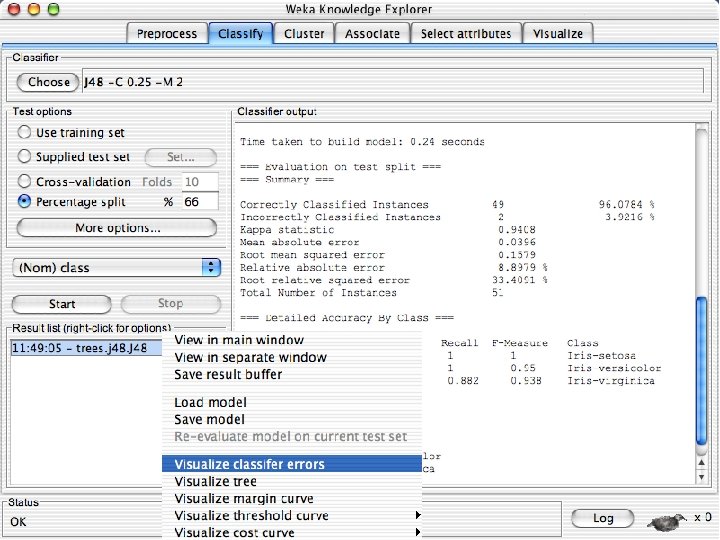
Task: Click the output scrollbar down arrow
Action: (x=702, y=477)
